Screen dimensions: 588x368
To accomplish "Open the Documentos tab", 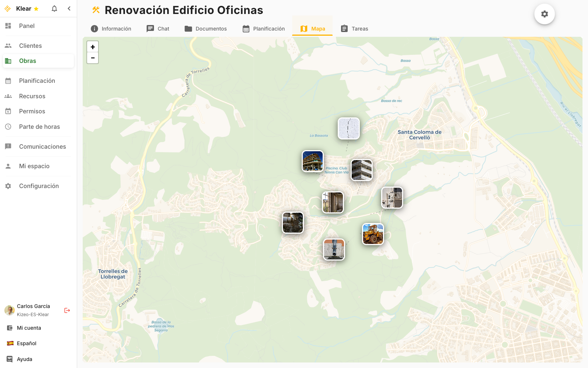I will [x=206, y=28].
